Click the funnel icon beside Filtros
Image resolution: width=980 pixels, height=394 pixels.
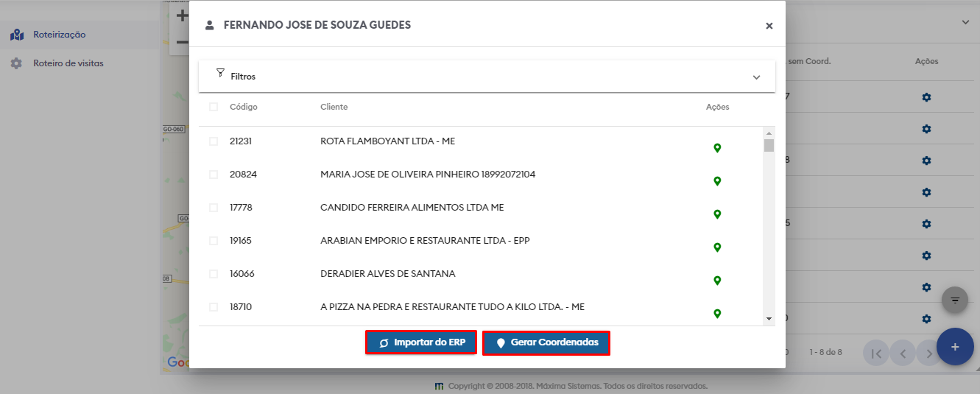pyautogui.click(x=219, y=74)
